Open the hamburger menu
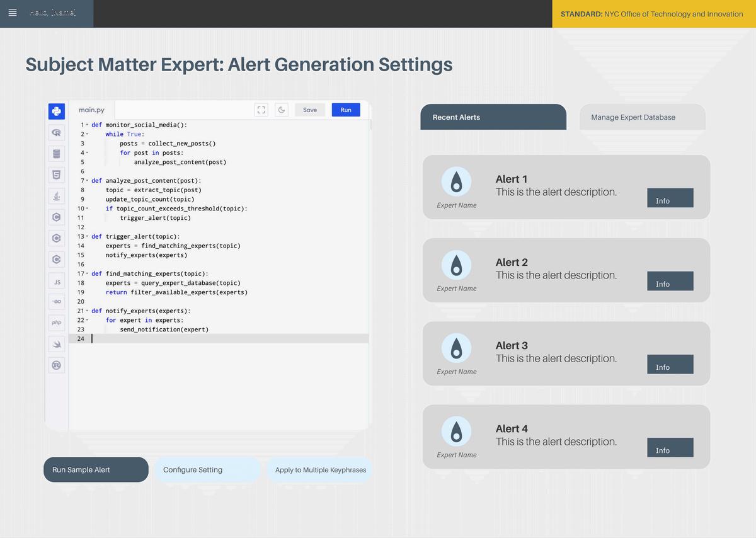756x538 pixels. [13, 13]
